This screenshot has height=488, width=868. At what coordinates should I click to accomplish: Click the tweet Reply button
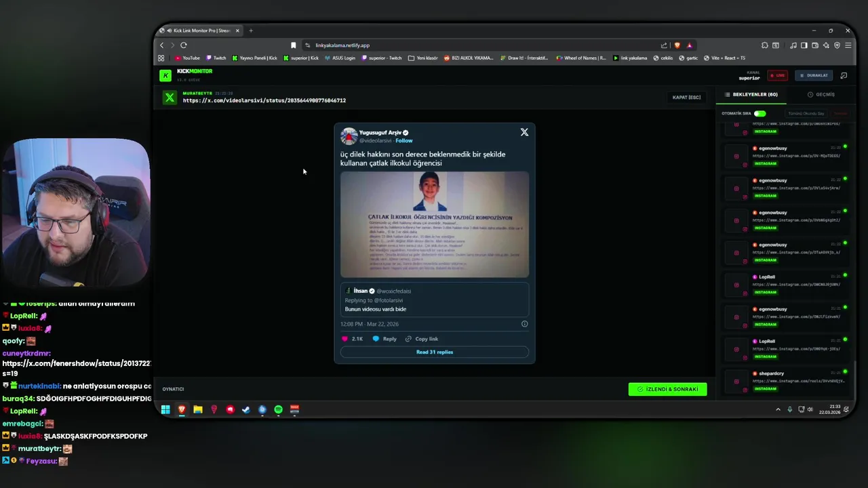(384, 339)
